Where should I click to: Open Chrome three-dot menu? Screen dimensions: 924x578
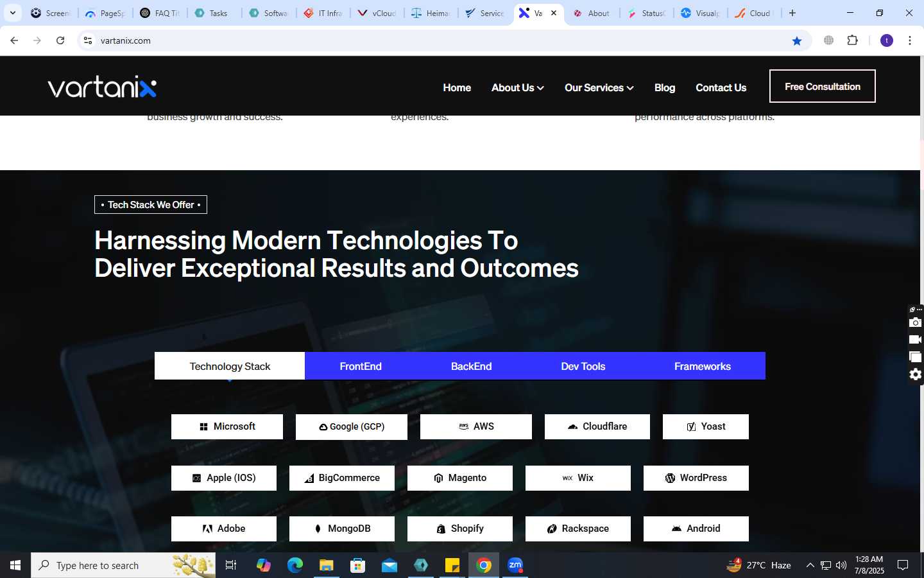click(x=910, y=40)
